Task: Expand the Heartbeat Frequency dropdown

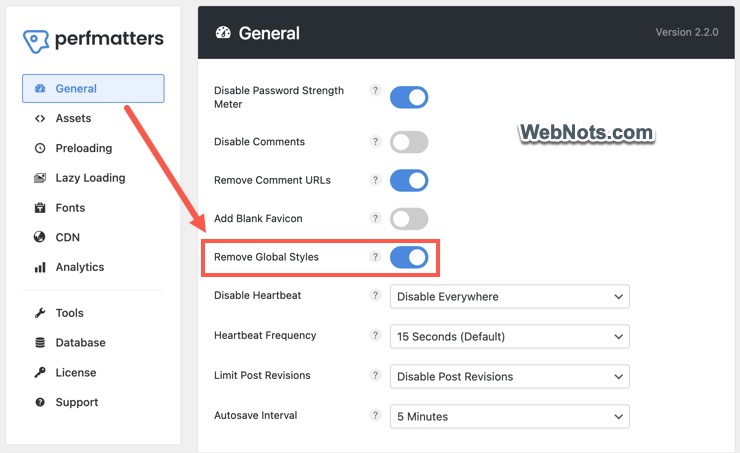Action: [x=509, y=336]
